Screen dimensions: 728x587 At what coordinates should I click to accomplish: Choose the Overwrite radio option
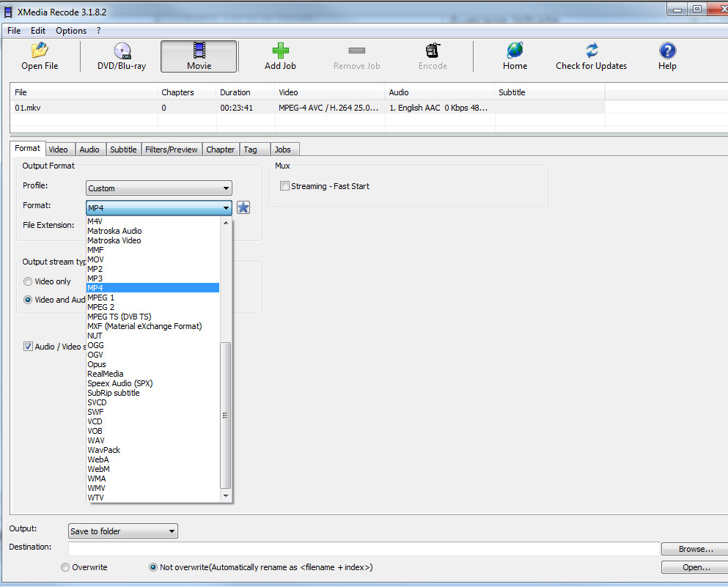pos(65,567)
